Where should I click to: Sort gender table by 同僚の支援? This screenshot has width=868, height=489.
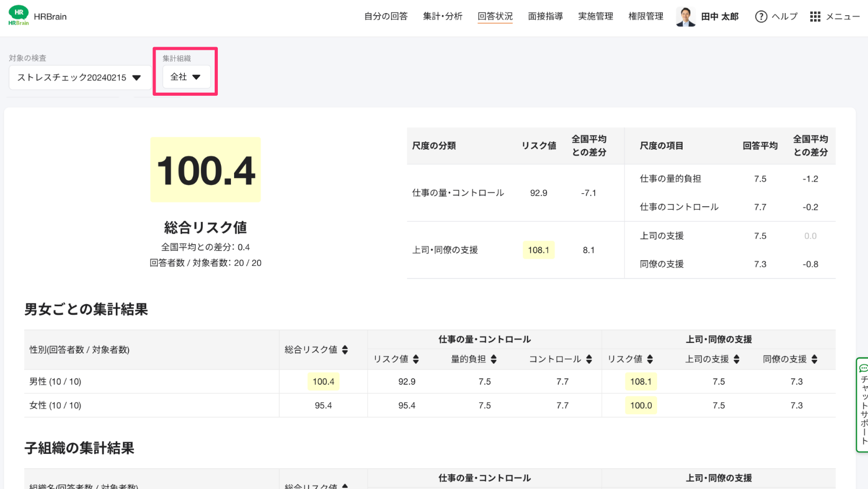click(x=814, y=359)
